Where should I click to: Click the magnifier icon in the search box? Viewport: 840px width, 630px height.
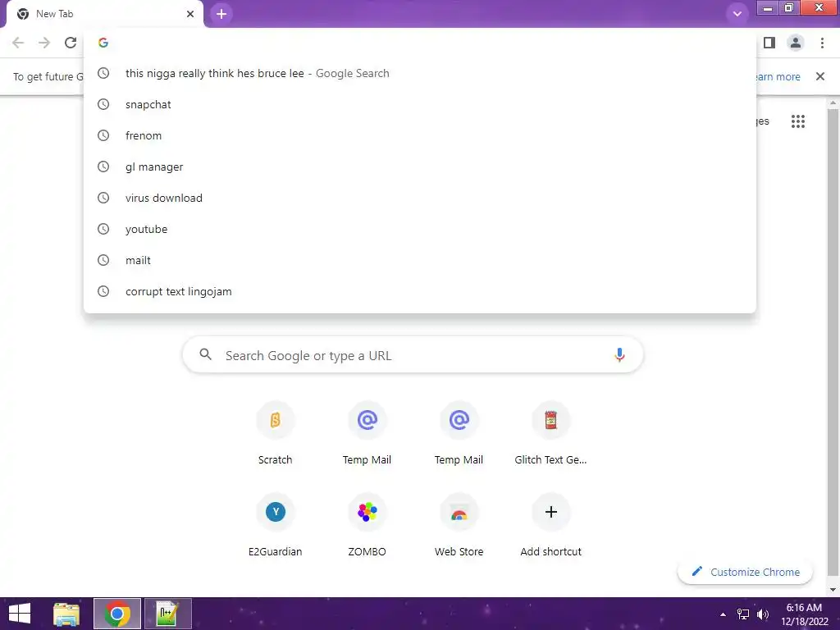[x=206, y=354]
